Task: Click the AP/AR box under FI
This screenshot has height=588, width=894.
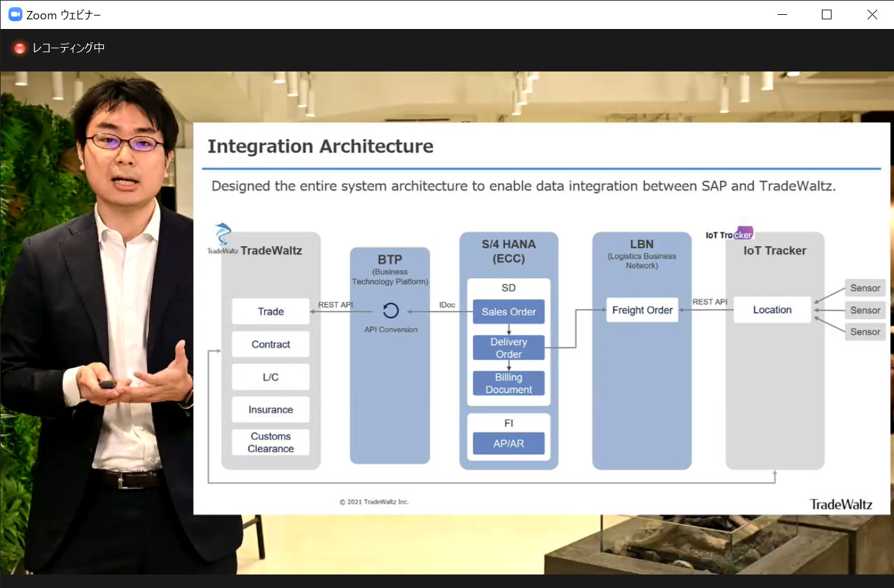Action: pyautogui.click(x=509, y=443)
